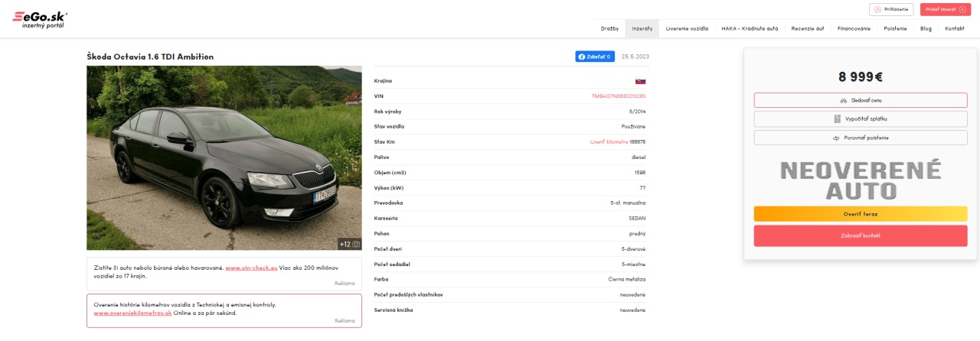Image resolution: width=980 pixels, height=341 pixels.
Task: Click the Farba value Čierna metalíza
Action: point(627,280)
